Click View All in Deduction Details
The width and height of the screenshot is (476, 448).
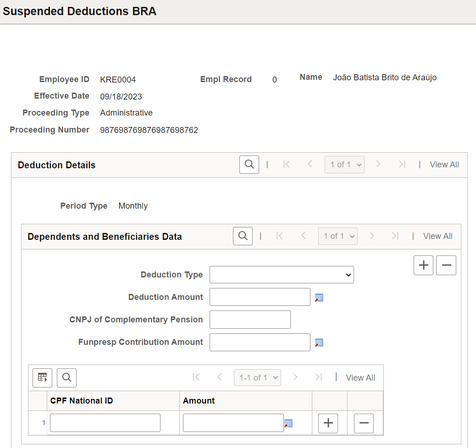pyautogui.click(x=444, y=164)
